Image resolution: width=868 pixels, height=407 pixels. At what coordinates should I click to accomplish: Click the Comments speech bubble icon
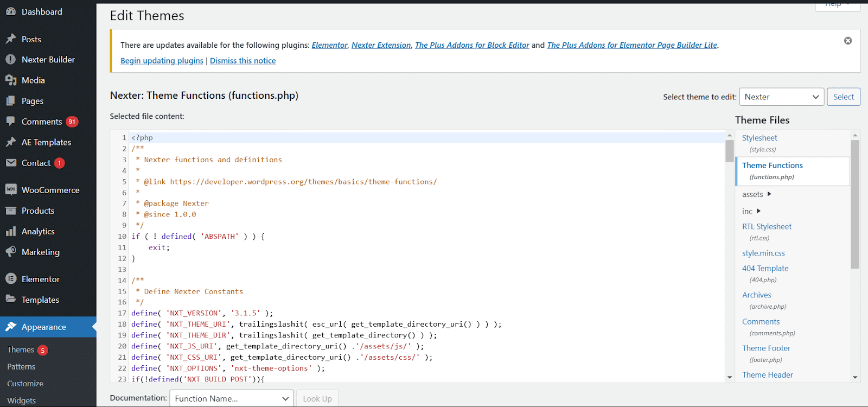(11, 122)
